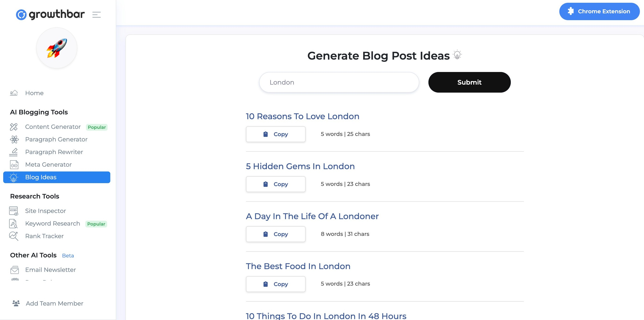This screenshot has width=644, height=320.
Task: Click the Meta Generator document icon
Action: [14, 165]
